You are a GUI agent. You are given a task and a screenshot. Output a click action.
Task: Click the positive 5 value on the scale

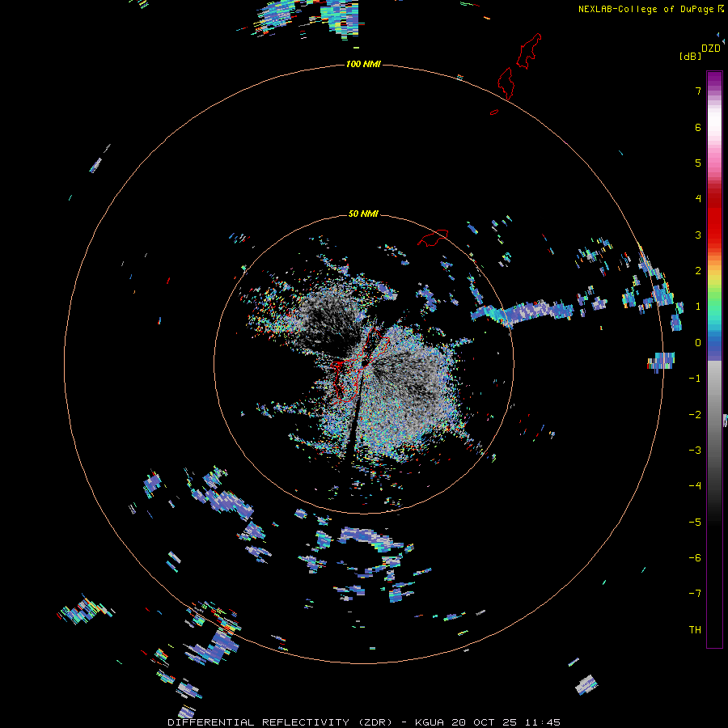(697, 163)
